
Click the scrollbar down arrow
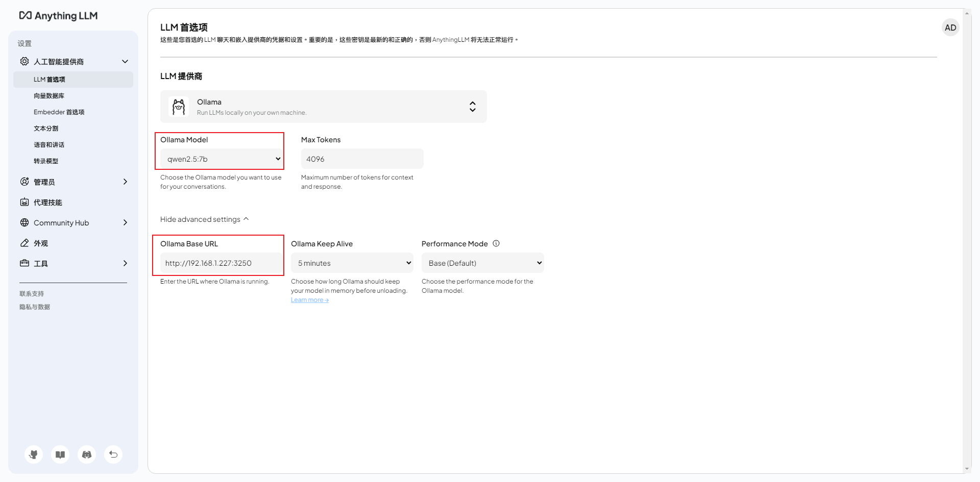pyautogui.click(x=967, y=469)
